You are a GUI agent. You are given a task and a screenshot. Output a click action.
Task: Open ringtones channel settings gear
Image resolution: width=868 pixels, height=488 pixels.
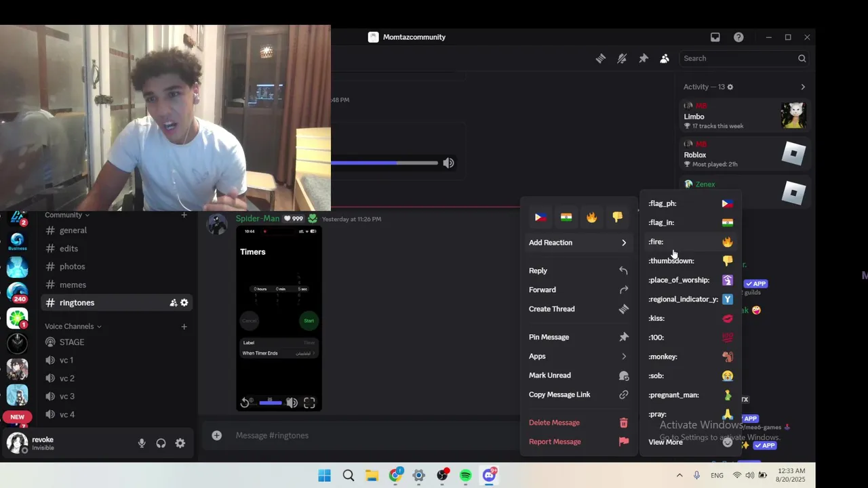(x=184, y=303)
